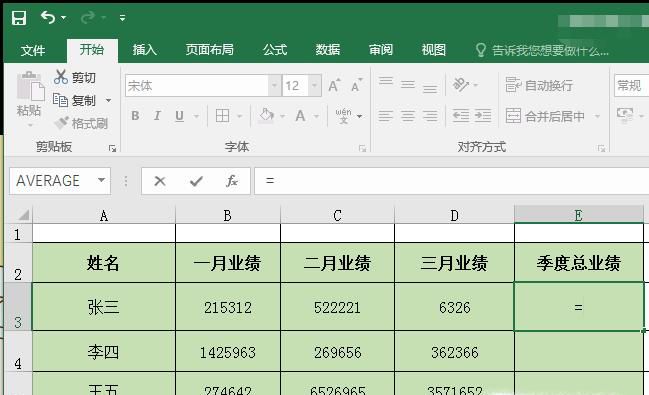
Task: Click the align left icon
Action: tap(385, 116)
